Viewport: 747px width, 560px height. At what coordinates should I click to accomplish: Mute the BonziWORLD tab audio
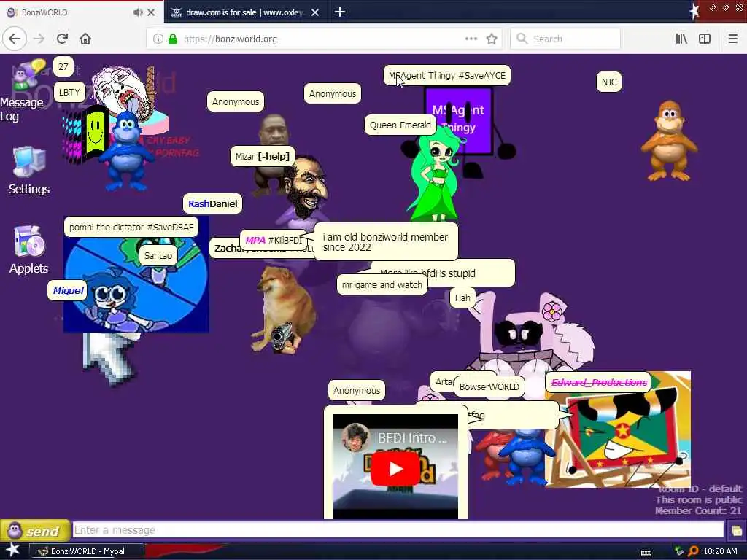pyautogui.click(x=138, y=12)
